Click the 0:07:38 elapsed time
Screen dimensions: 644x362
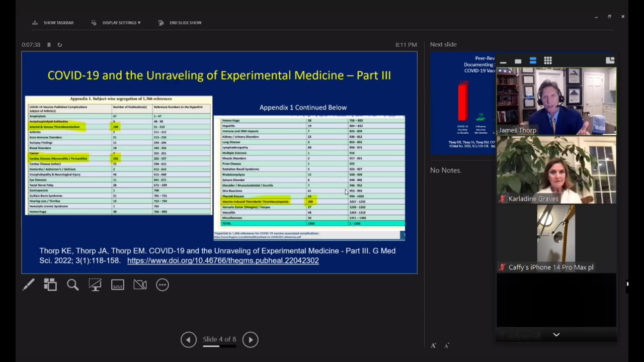(31, 45)
